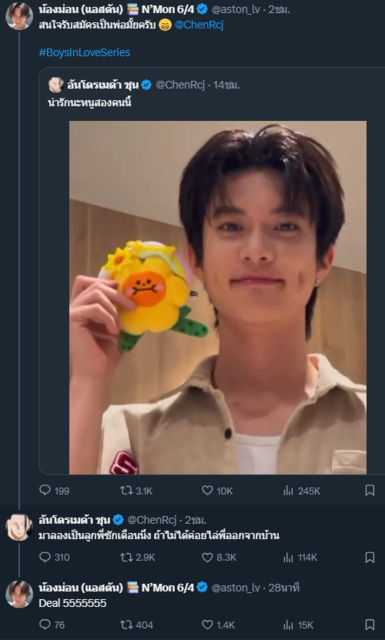This screenshot has height=640, width=385.
Task: Bookmark the middle reply from @ChenRcj
Action: pos(369,557)
